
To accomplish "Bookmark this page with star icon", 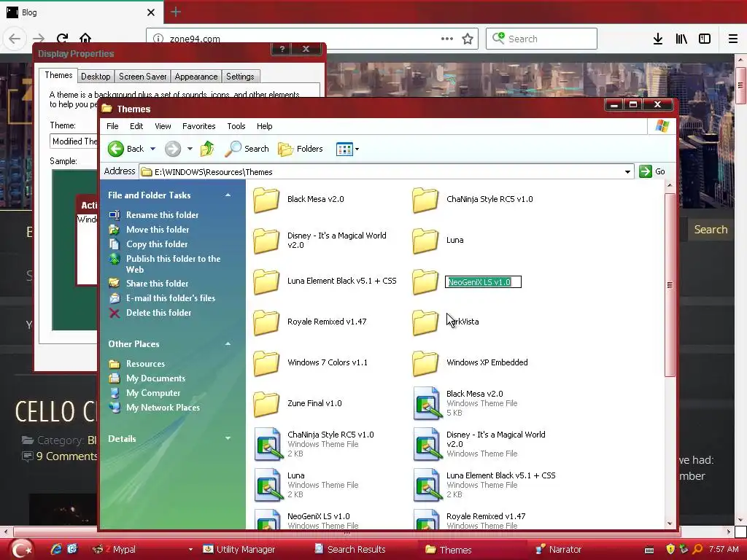I will (x=468, y=39).
